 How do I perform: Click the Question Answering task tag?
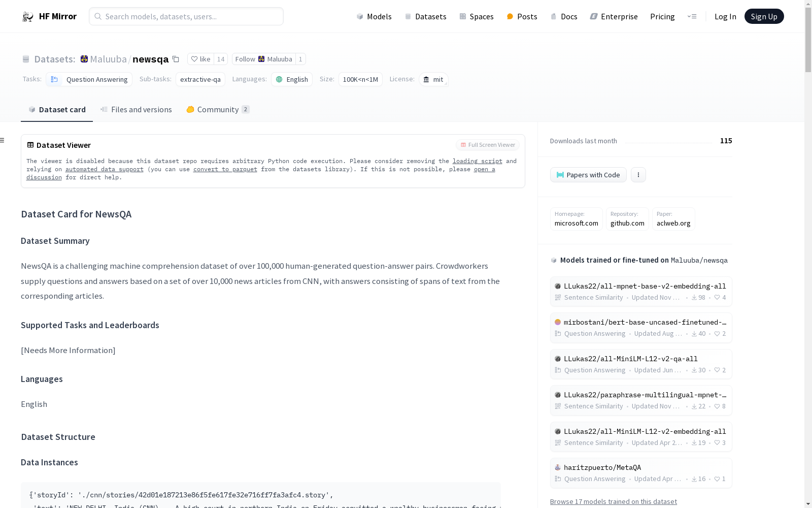pyautogui.click(x=89, y=79)
